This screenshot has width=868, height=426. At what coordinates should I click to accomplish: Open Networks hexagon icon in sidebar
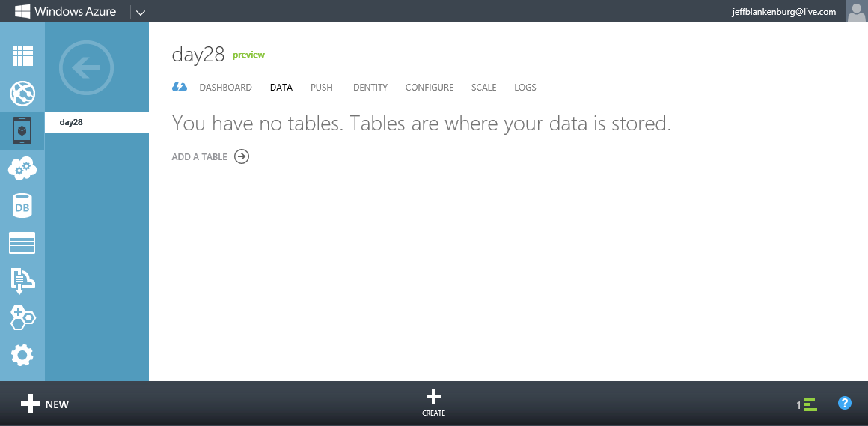22,317
